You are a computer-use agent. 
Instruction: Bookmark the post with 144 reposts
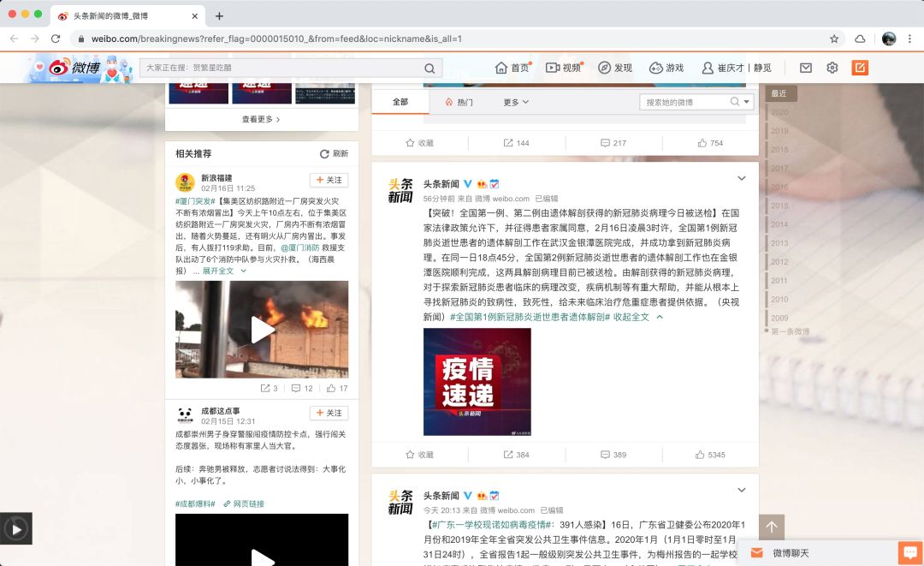tap(419, 143)
